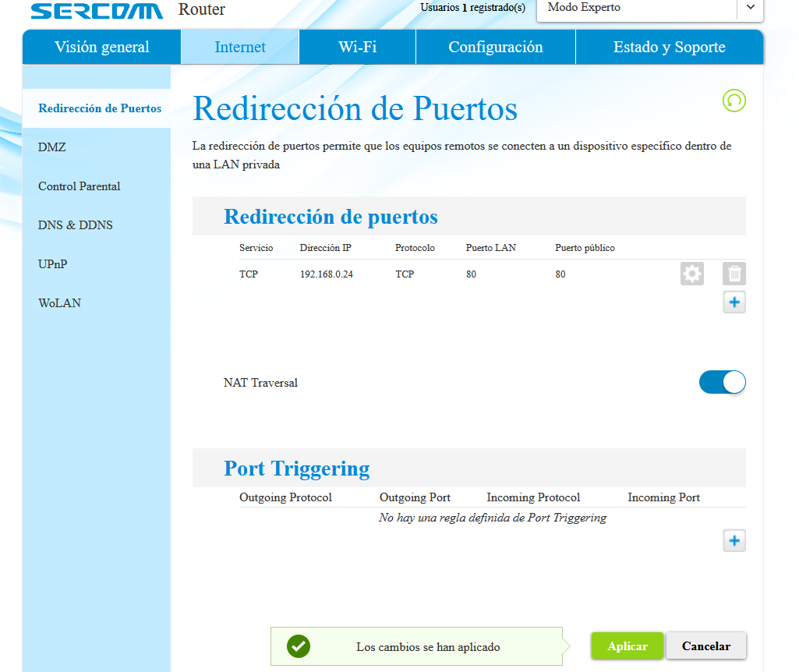Screen dimensions: 799x672
Task: Click the green refresh icon
Action: 734,101
